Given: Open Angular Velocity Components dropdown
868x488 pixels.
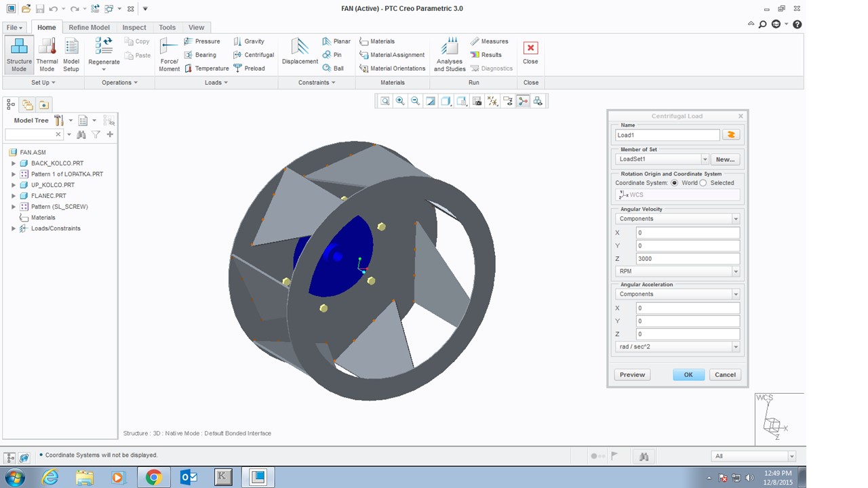Looking at the screenshot, I should pos(735,219).
